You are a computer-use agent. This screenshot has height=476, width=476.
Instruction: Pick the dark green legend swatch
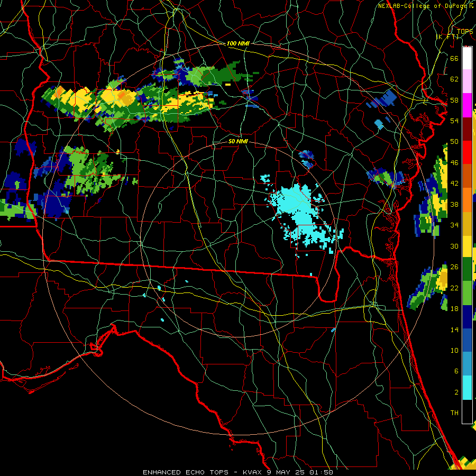coord(467,269)
